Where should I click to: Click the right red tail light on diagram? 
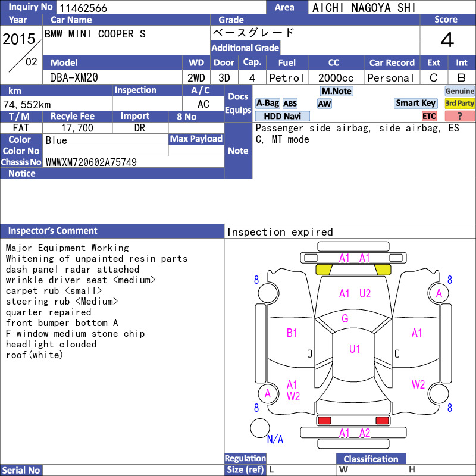coord(382,421)
